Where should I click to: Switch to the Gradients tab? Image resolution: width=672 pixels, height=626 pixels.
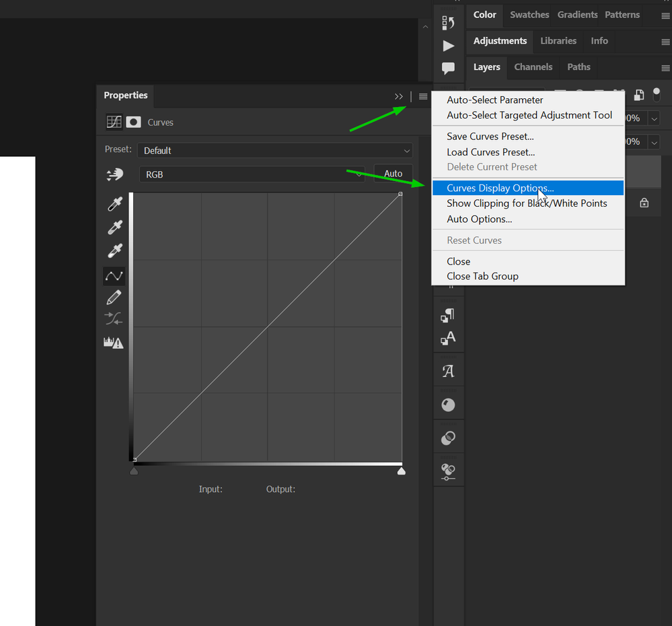[577, 15]
